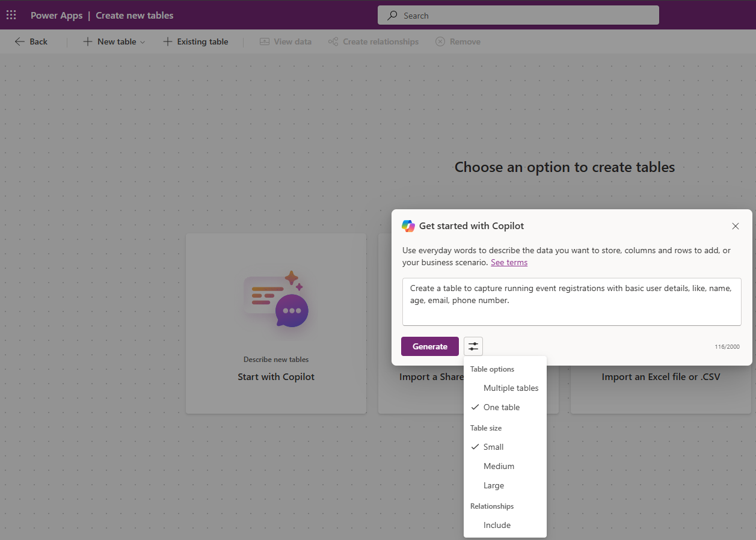Click the Existing table plus icon
Viewport: 756px width, 540px height.
point(167,41)
